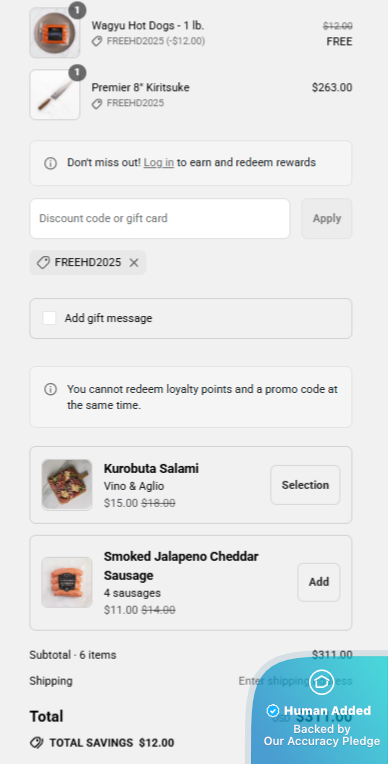The height and width of the screenshot is (764, 388).
Task: Open the Premier Kiritsuke knife thumbnail
Action: click(x=55, y=95)
